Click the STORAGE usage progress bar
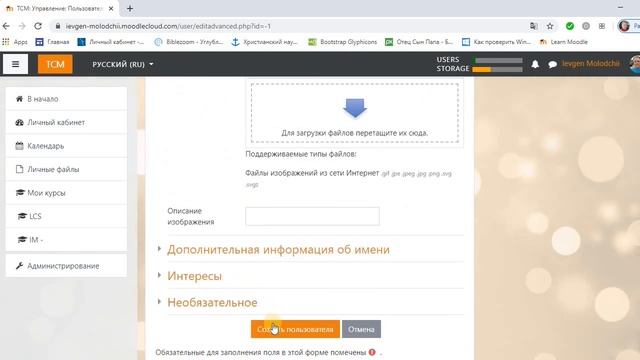This screenshot has height=360, width=640. tap(498, 69)
